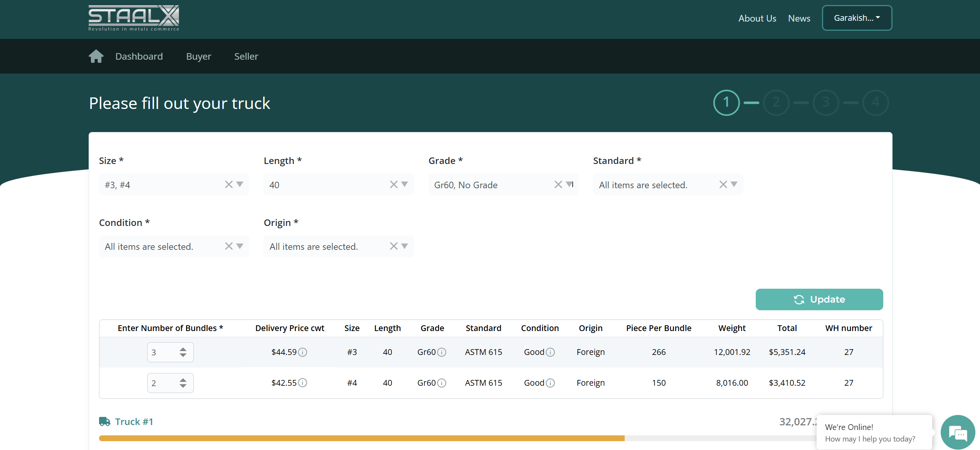
Task: Clear the Size field selection
Action: [x=229, y=184]
